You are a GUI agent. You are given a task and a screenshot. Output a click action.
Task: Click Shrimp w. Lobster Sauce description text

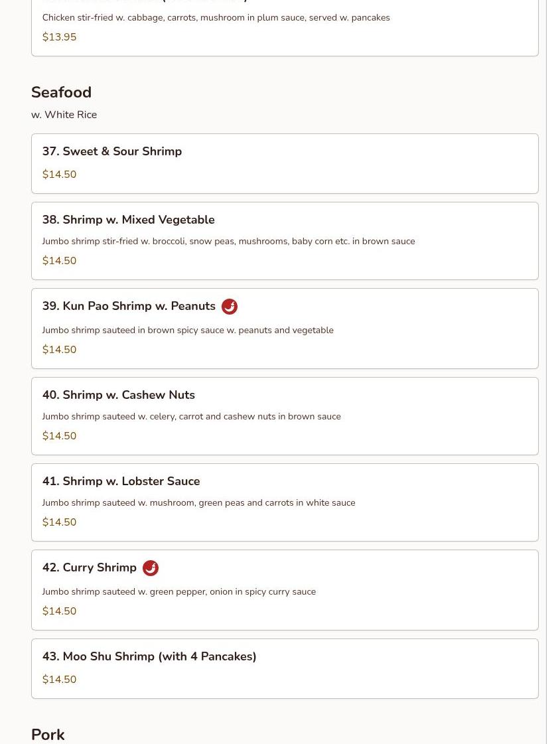198,503
